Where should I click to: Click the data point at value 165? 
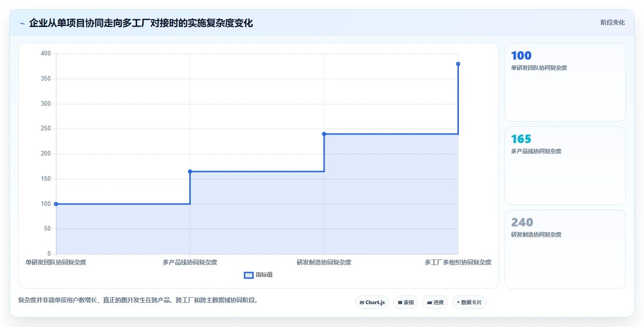tap(190, 171)
